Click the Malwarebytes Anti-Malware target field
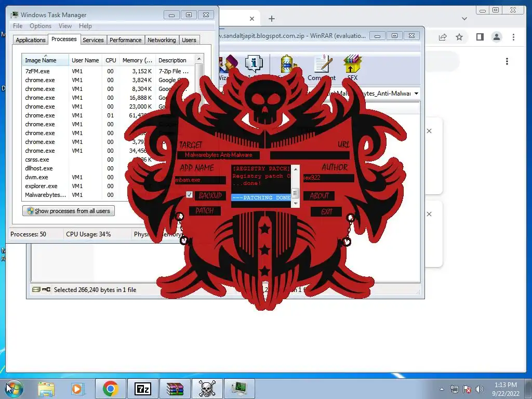Screen dimensions: 532x399 pos(219,155)
